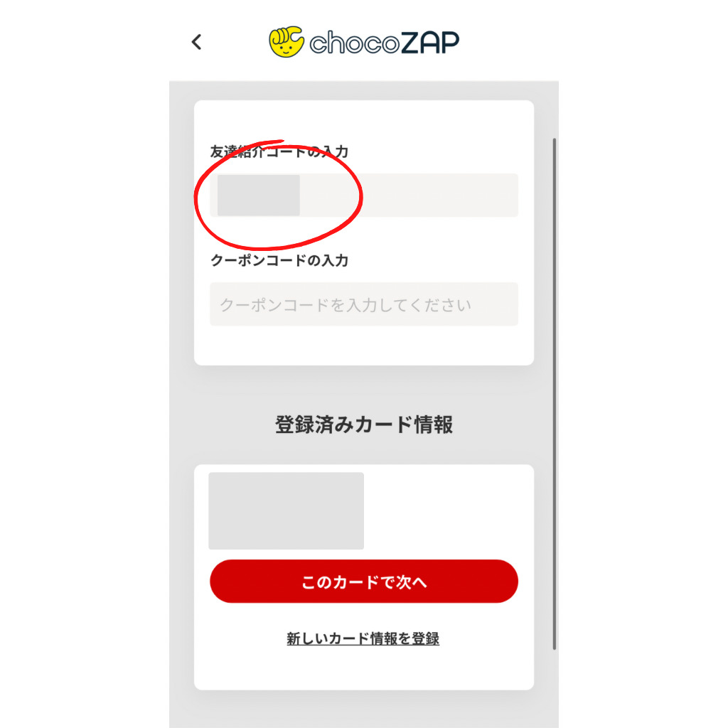Focus the クーポンコード input field
Viewport: 728px width, 728px height.
point(364,304)
